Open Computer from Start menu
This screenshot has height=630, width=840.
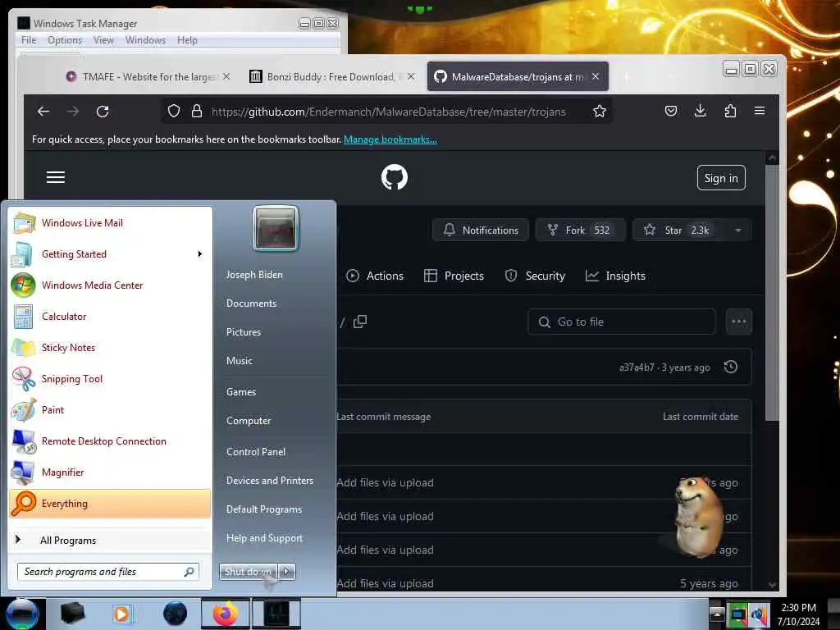249,421
